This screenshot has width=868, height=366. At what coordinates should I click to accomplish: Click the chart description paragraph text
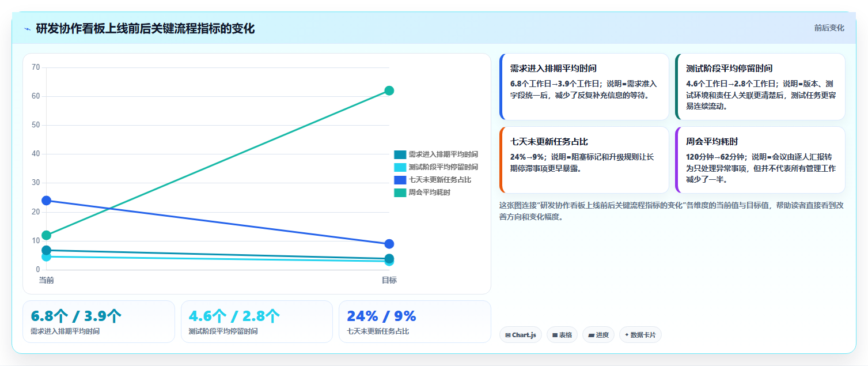(672, 211)
